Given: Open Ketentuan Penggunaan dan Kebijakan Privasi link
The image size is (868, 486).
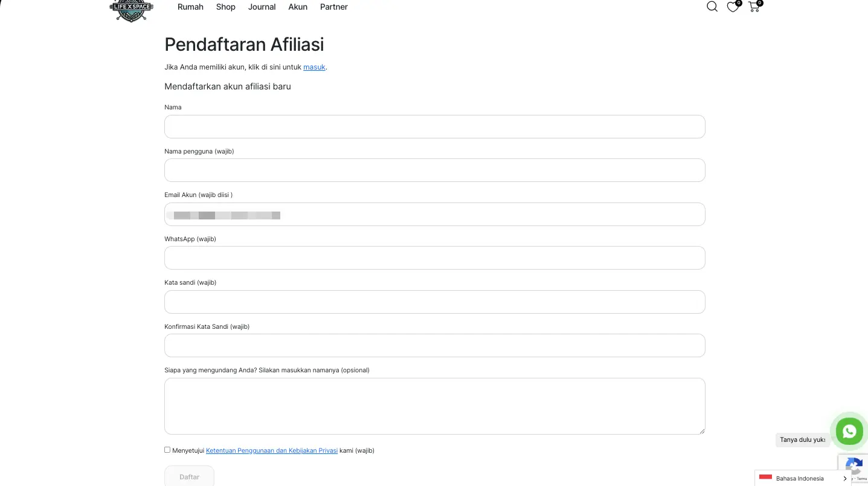Looking at the screenshot, I should (272, 450).
